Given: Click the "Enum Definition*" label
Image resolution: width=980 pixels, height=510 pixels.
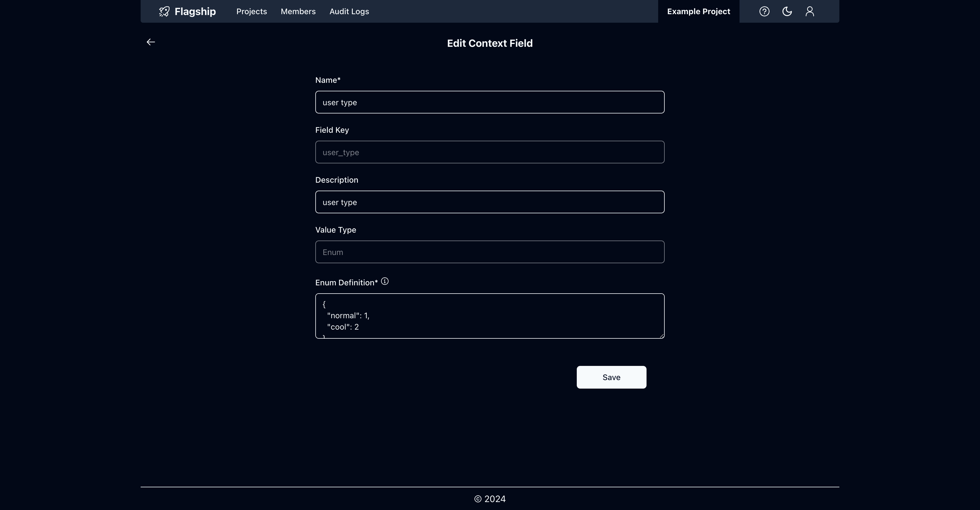Looking at the screenshot, I should click(x=347, y=283).
